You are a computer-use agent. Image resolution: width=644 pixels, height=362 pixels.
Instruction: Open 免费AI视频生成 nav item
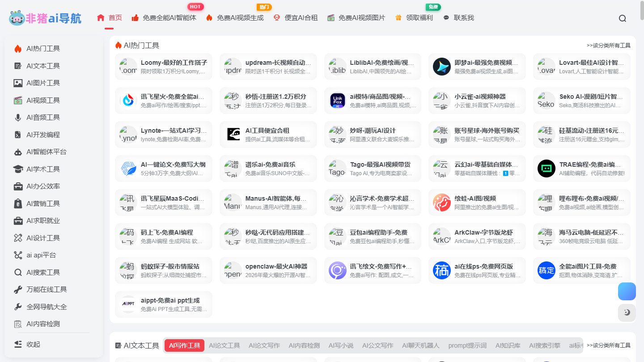click(x=234, y=18)
